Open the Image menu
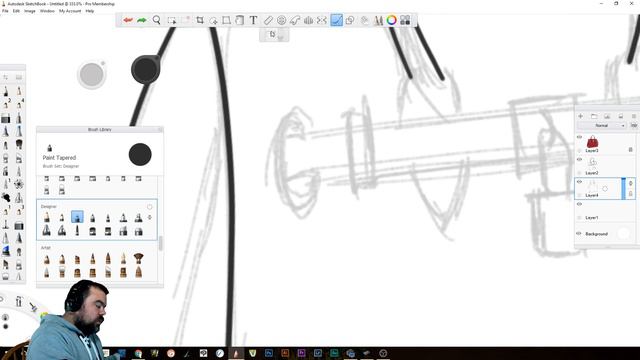Image resolution: width=640 pixels, height=360 pixels. pos(30,11)
